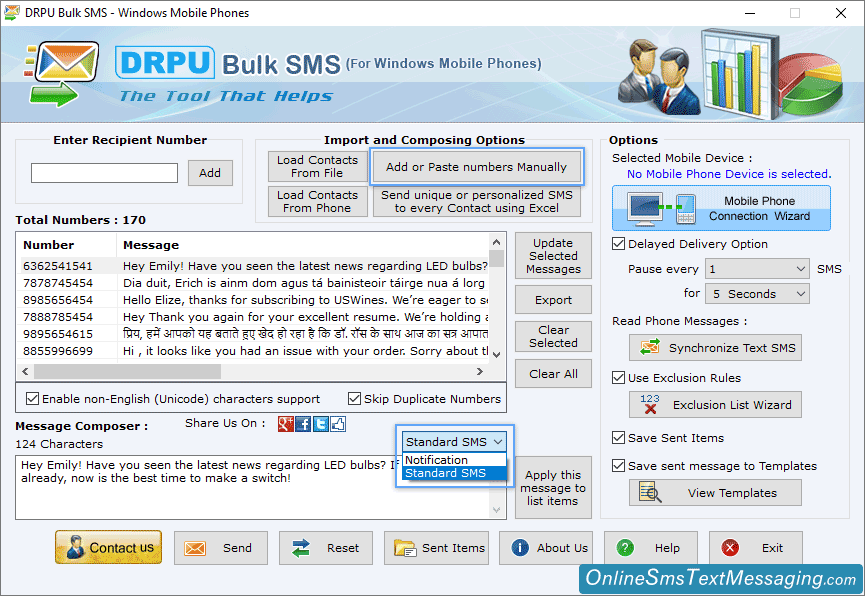Click Load Contacts From Phone
The height and width of the screenshot is (596, 865).
[317, 201]
